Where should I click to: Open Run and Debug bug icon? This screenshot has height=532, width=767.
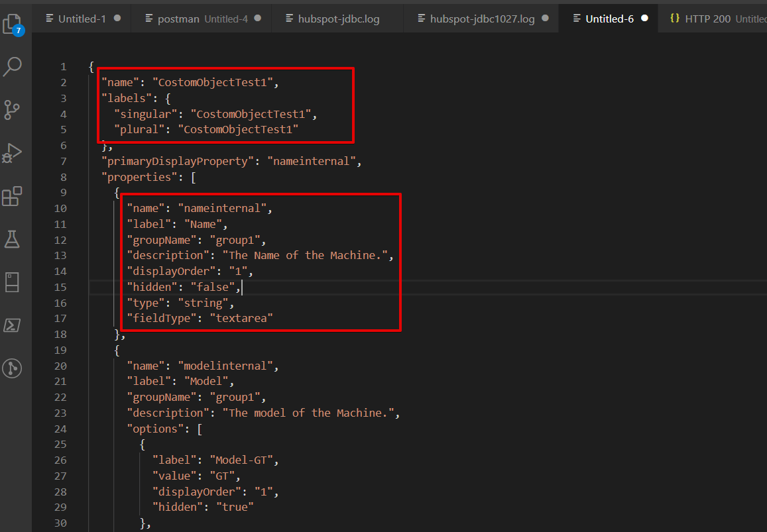coord(12,153)
